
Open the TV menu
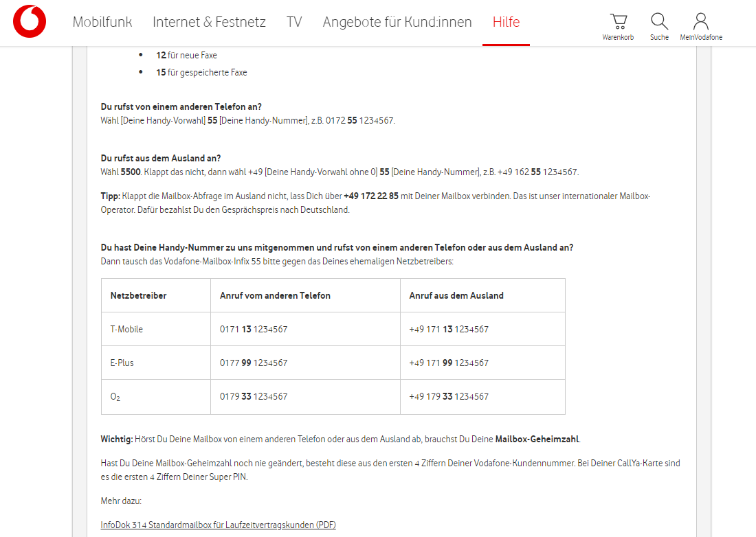[x=294, y=22]
